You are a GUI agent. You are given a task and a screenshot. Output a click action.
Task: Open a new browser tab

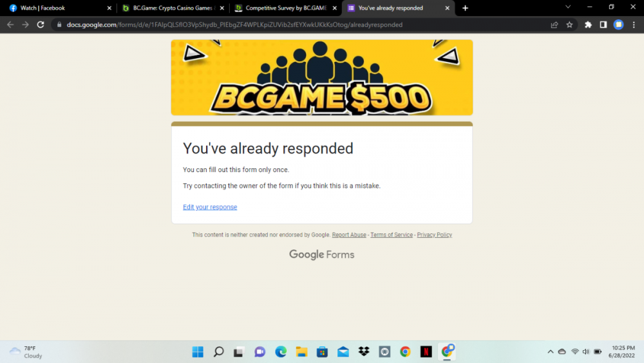point(465,8)
